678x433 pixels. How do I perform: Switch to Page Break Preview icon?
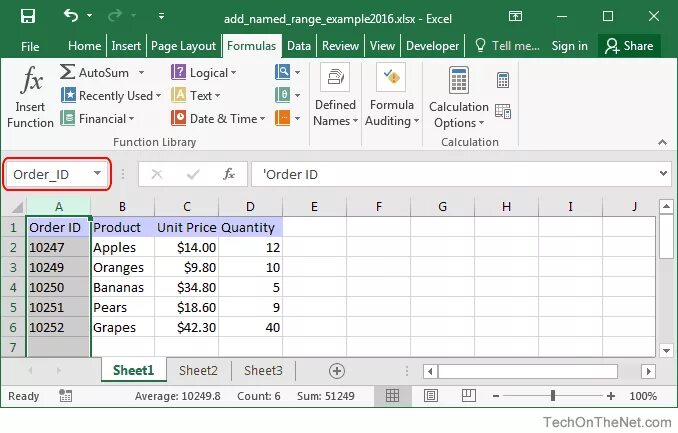(469, 395)
